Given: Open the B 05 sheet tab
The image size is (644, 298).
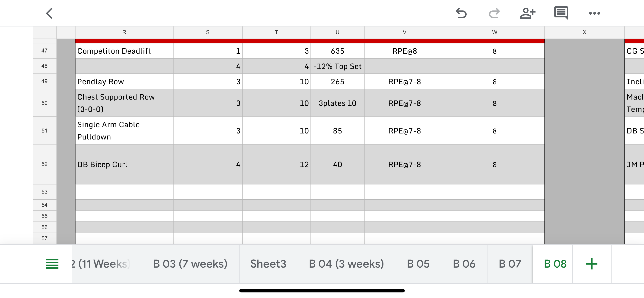Looking at the screenshot, I should 418,264.
